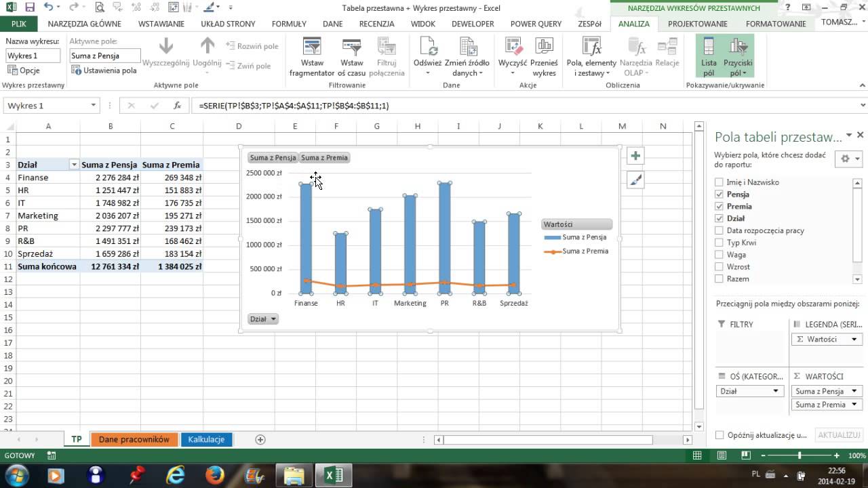Add a new sheet with plus icon
Image resolution: width=868 pixels, height=488 pixels.
click(x=260, y=439)
